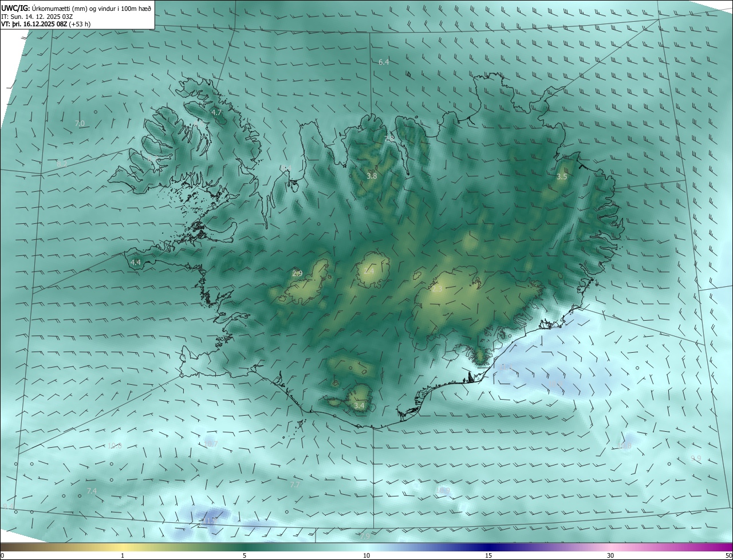This screenshot has height=560, width=733.
Task: Click the 5 tick label on the color scale
Action: click(245, 555)
